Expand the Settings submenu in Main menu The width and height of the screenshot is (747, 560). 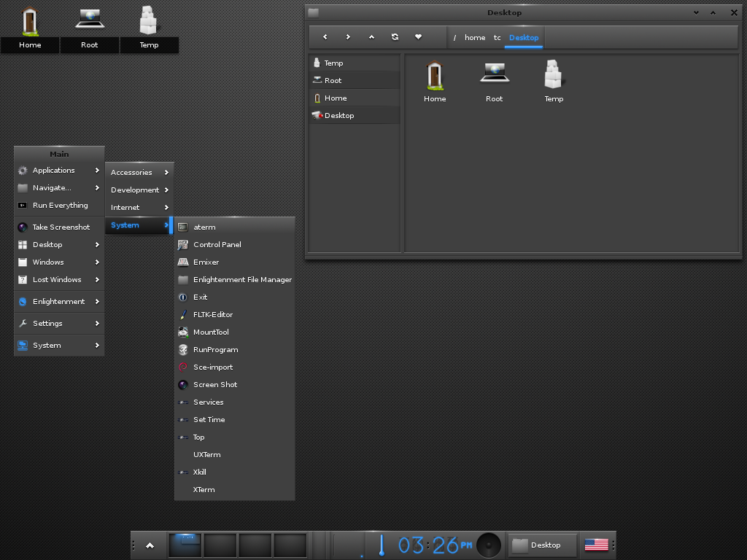(x=59, y=324)
